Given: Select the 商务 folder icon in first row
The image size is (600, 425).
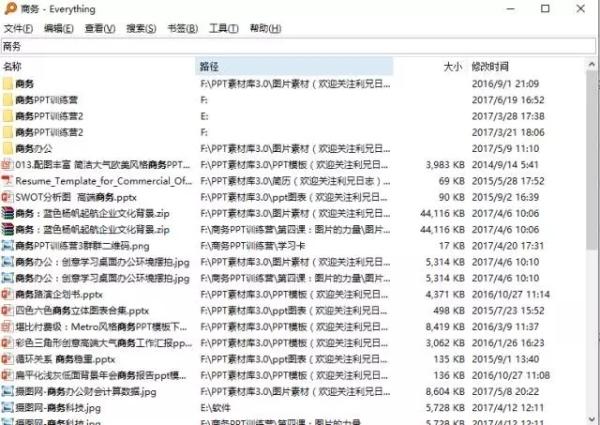Looking at the screenshot, I should tap(7, 85).
